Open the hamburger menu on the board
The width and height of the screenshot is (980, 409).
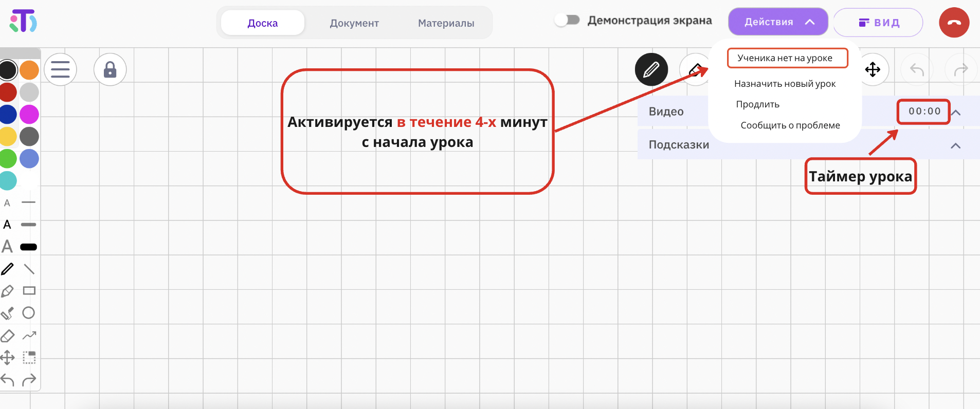pos(60,69)
